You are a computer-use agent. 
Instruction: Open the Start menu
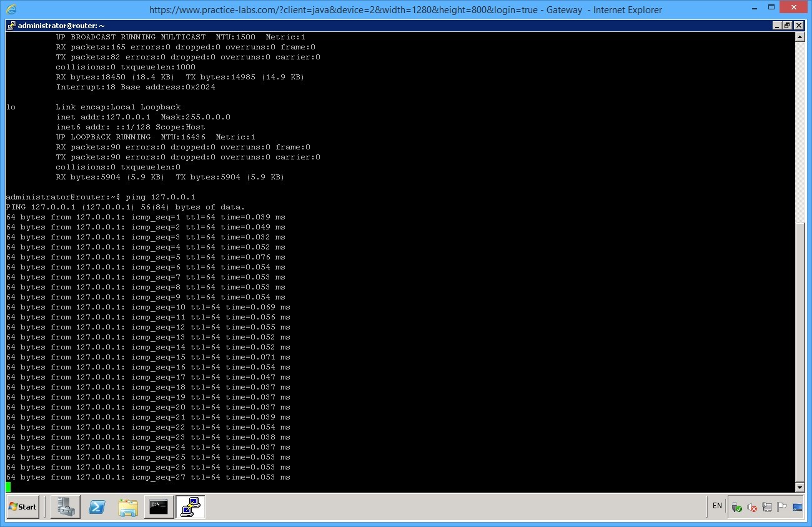[x=23, y=507]
